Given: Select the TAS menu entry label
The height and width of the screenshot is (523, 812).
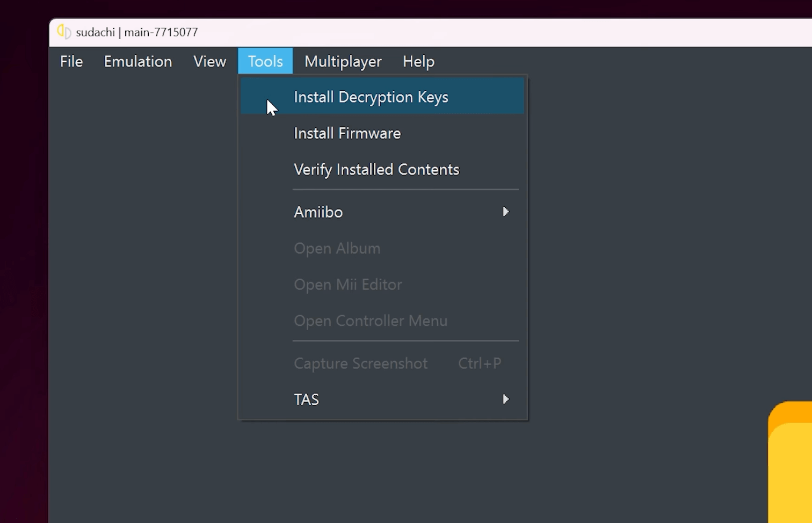Looking at the screenshot, I should tap(306, 399).
